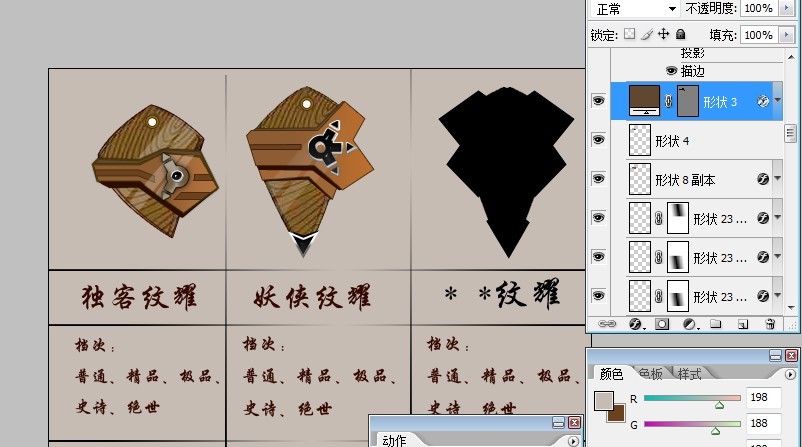Click the lock all padlock icon
This screenshot has height=447, width=802.
click(x=680, y=34)
